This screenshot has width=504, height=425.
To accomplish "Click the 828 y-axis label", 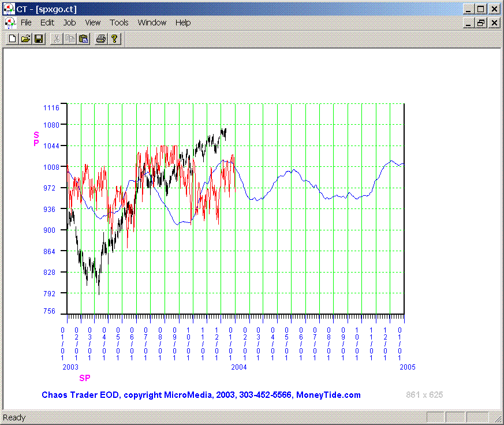I will [x=50, y=273].
